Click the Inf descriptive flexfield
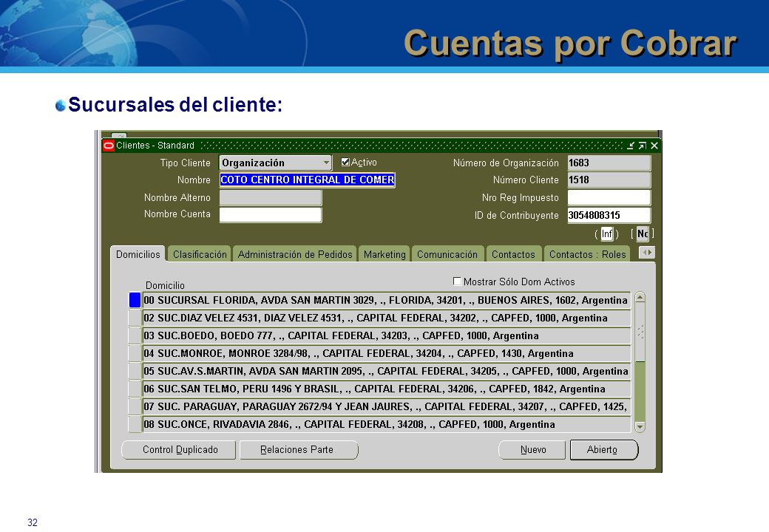 tap(607, 233)
